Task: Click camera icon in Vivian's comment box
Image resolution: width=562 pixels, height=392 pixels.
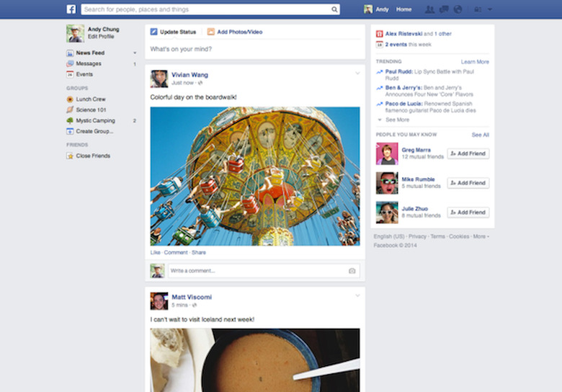Action: 352,271
